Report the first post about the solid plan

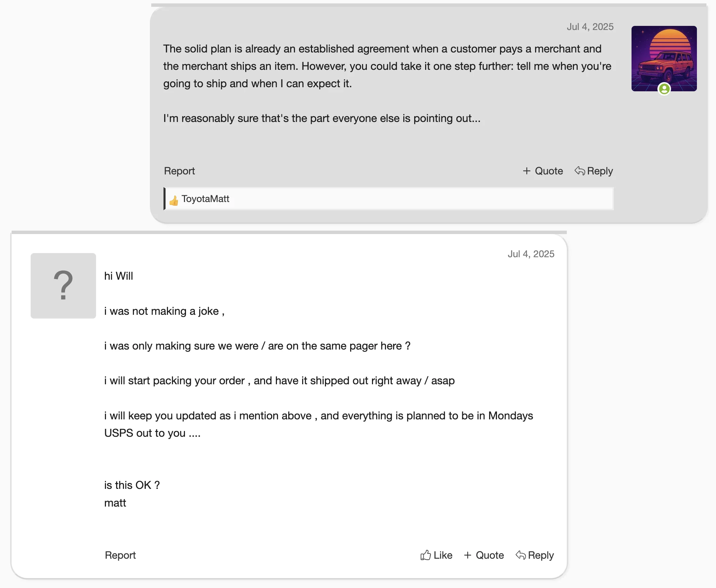180,171
